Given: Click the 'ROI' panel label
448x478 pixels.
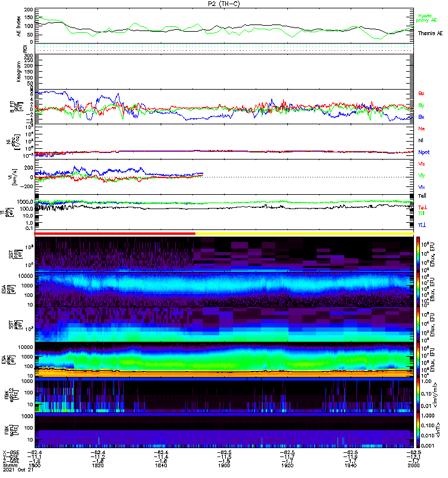Looking at the screenshot, I should [25, 49].
